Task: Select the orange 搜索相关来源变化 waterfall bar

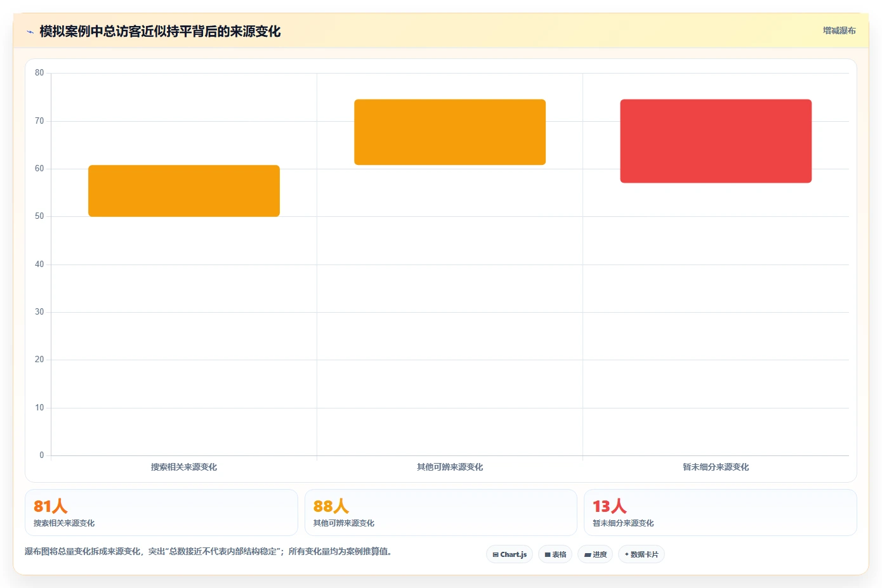Action: [x=184, y=191]
